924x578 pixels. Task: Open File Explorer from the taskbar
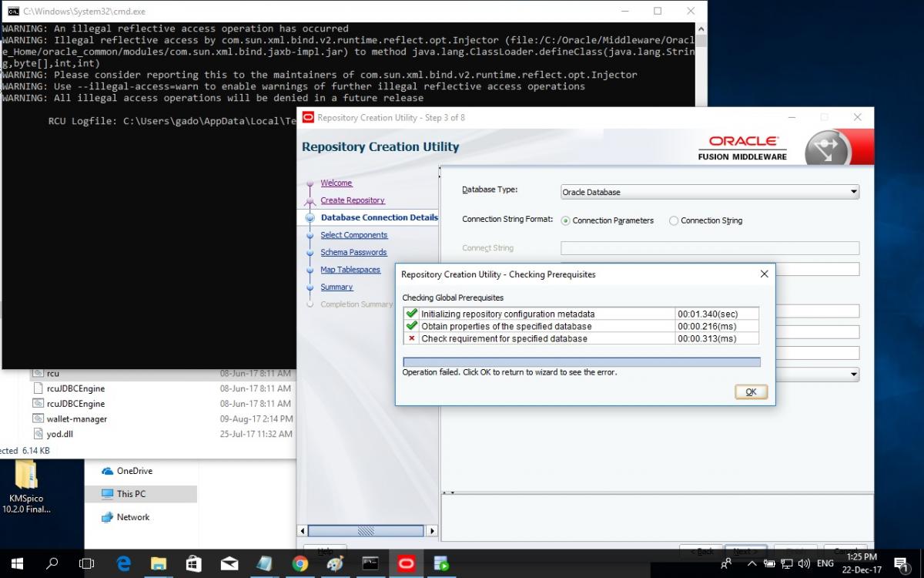point(159,563)
